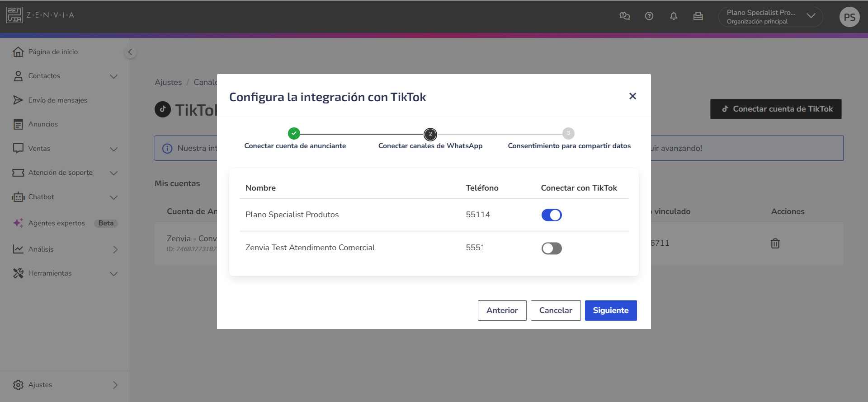This screenshot has height=402, width=868.
Task: Click the Envío de mensajes paper plane icon
Action: point(18,100)
